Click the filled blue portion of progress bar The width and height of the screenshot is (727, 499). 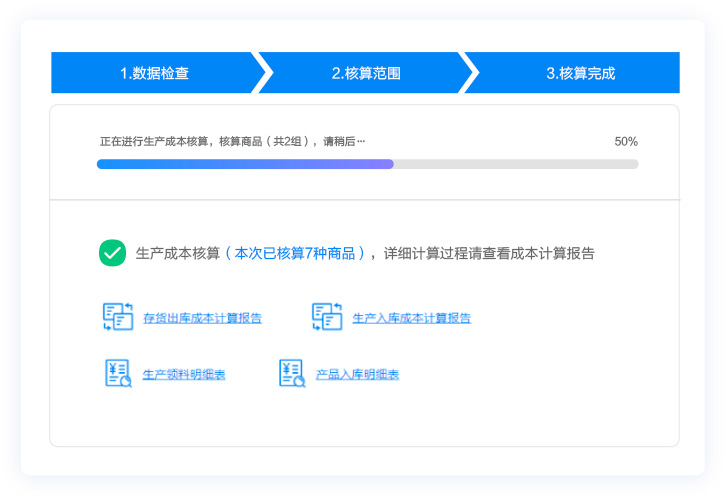245,164
